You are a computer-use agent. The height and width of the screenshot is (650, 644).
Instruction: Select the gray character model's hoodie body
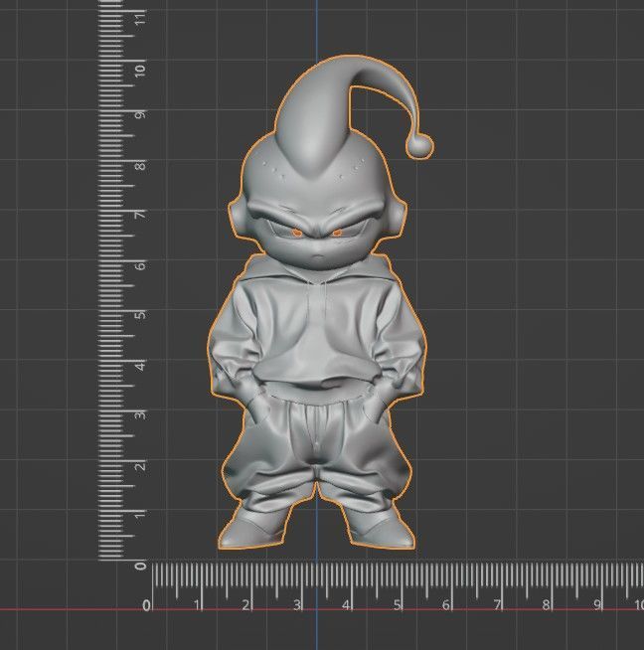pyautogui.click(x=317, y=328)
